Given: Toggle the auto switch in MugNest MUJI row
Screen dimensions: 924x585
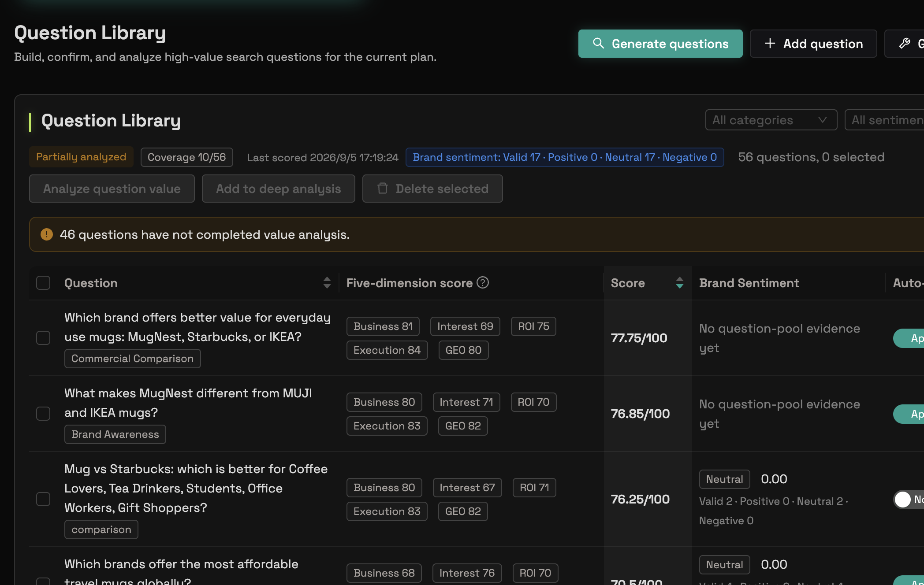Looking at the screenshot, I should pyautogui.click(x=908, y=414).
